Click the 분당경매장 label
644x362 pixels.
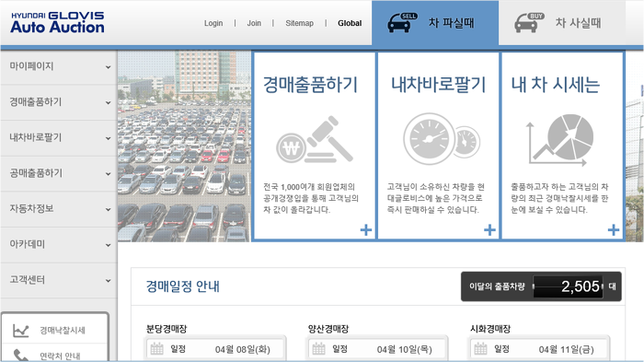pyautogui.click(x=167, y=329)
